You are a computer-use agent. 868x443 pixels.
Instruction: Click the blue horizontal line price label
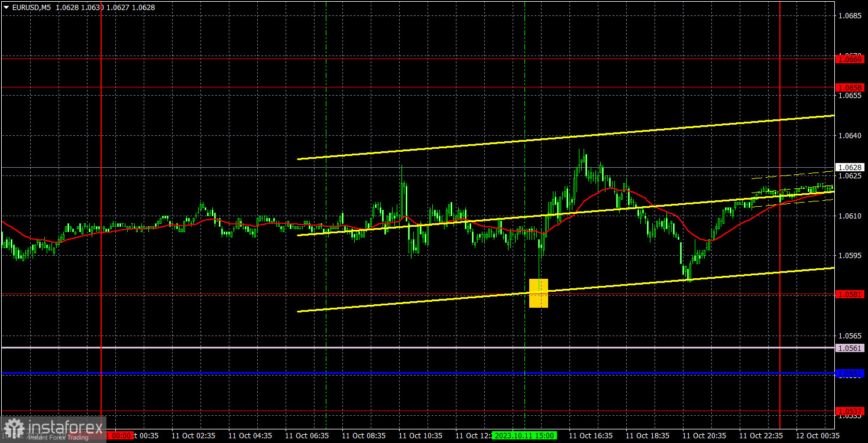point(850,373)
